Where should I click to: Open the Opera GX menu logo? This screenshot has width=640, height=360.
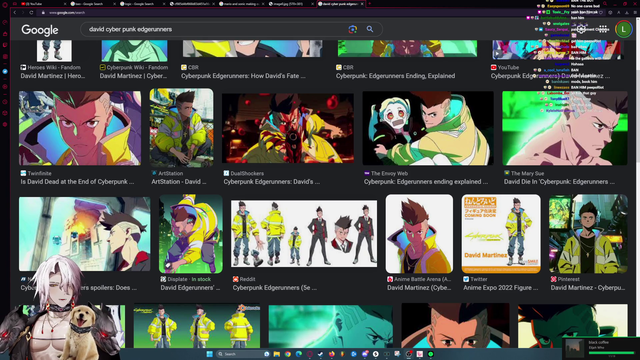(x=5, y=4)
